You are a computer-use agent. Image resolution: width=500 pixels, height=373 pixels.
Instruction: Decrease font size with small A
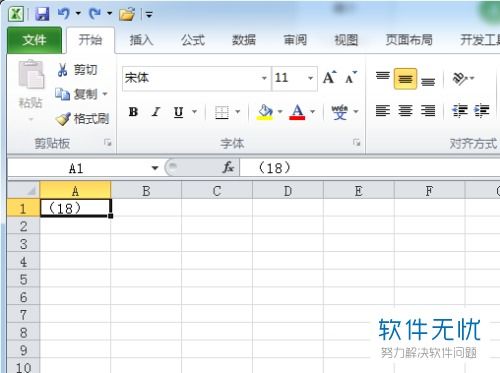coord(351,78)
